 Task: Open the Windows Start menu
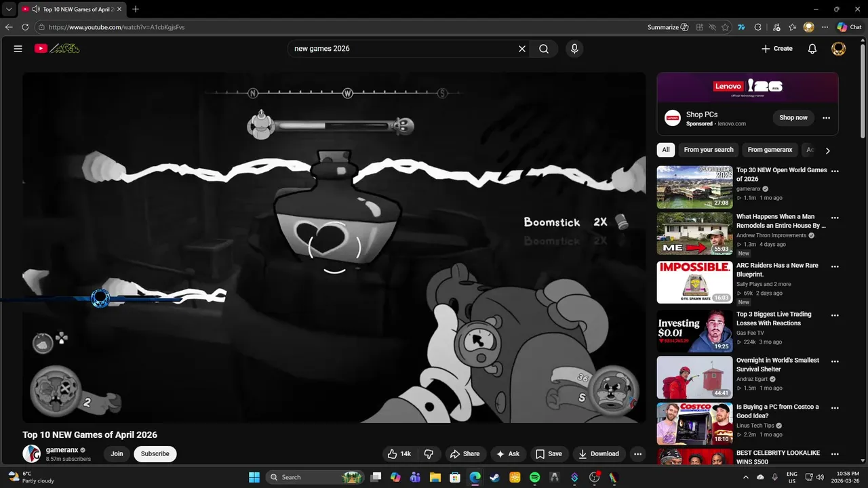254,477
